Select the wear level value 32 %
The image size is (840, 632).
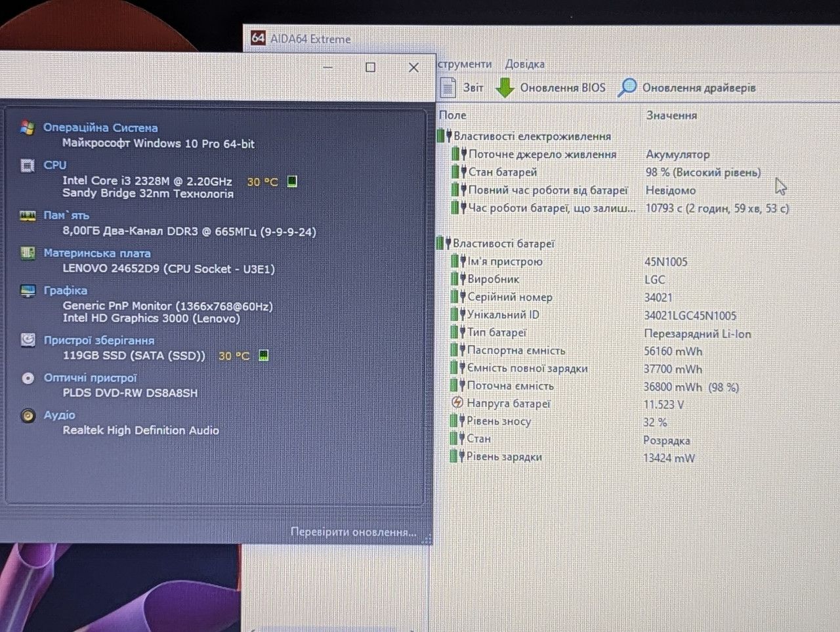655,423
